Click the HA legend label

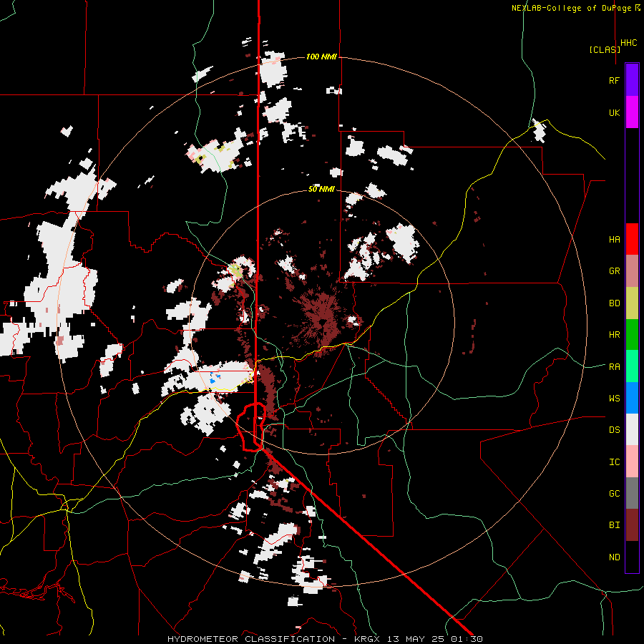click(x=614, y=240)
